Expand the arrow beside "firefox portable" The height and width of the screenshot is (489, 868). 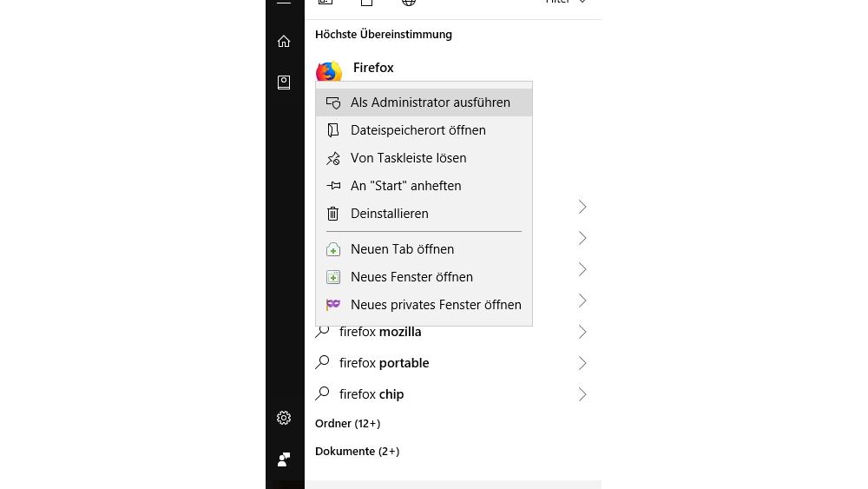pyautogui.click(x=582, y=363)
